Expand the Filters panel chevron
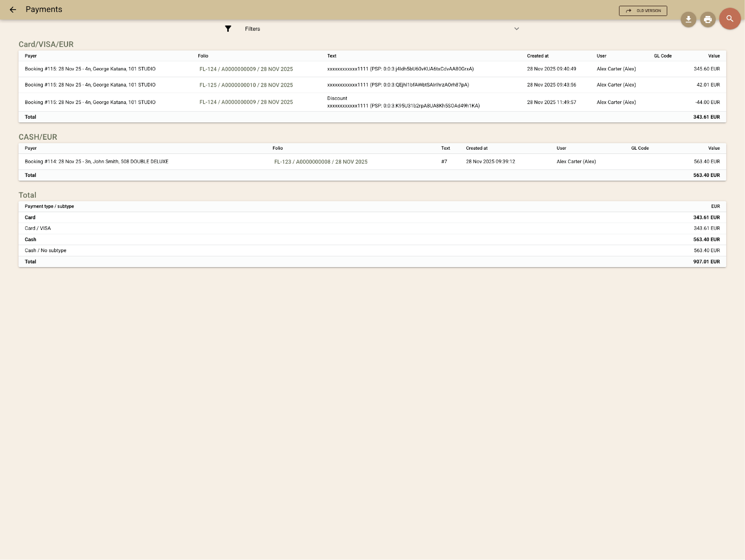 [x=516, y=29]
